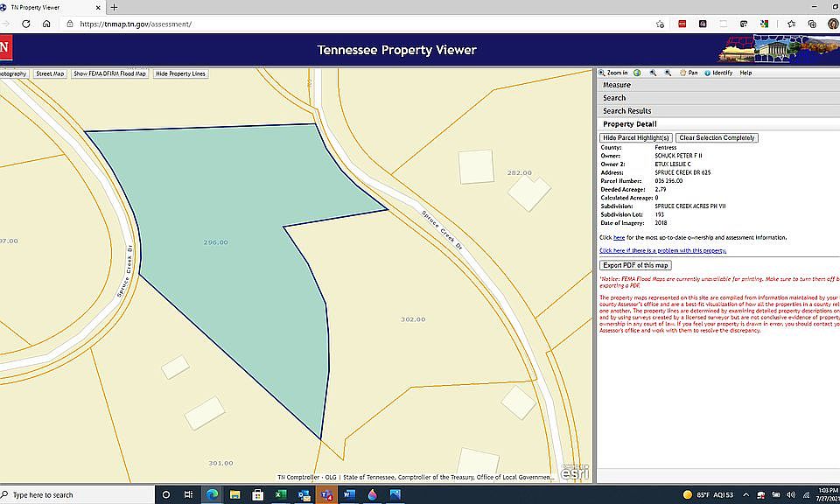Expand the Search Results panel
Viewport: 840px width, 504px height.
point(718,111)
